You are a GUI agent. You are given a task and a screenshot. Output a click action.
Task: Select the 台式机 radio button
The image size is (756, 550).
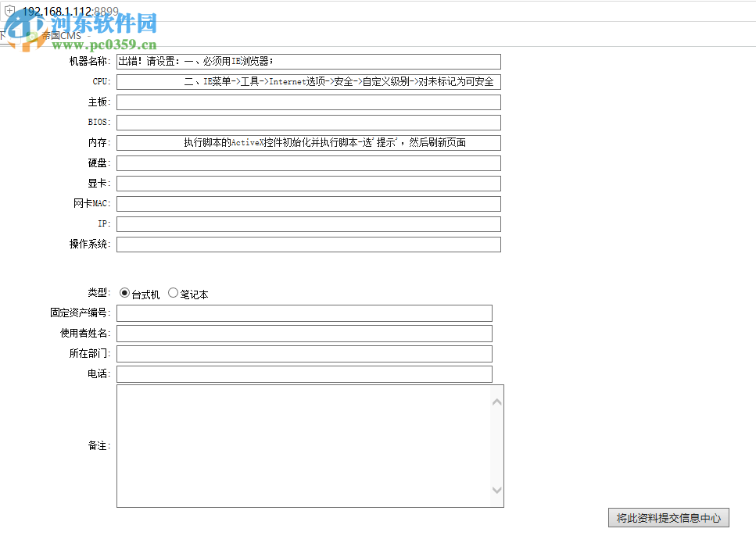point(124,293)
